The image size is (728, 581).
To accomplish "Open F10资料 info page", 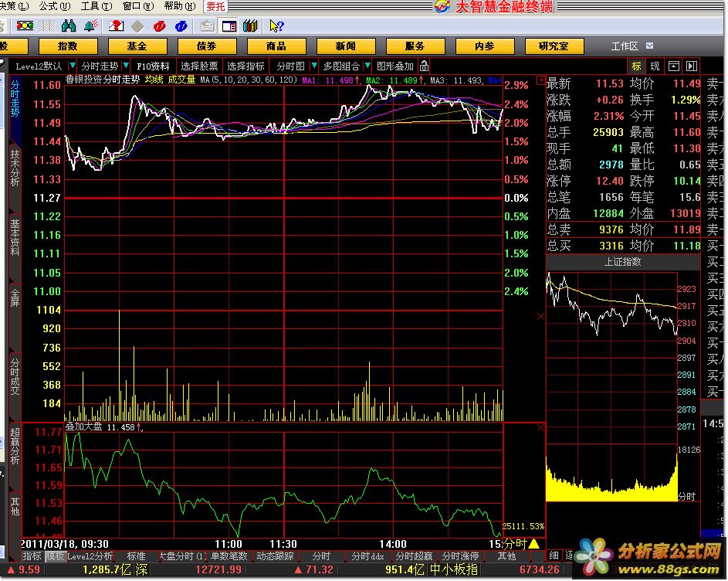I will pyautogui.click(x=153, y=66).
